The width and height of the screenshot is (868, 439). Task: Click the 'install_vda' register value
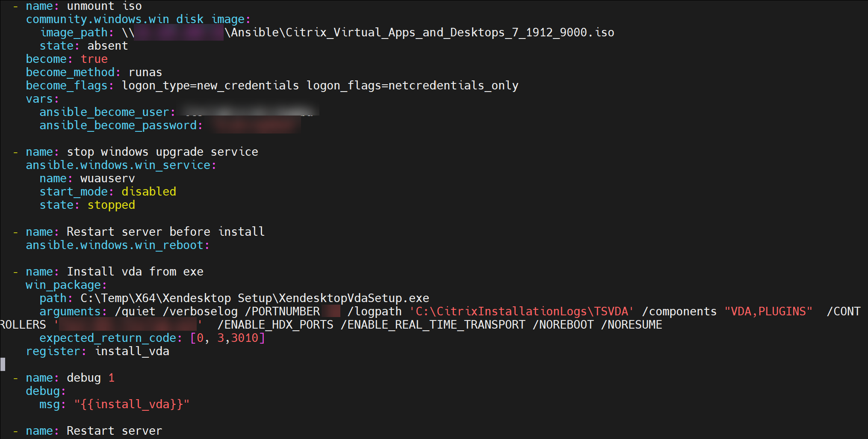pos(132,351)
